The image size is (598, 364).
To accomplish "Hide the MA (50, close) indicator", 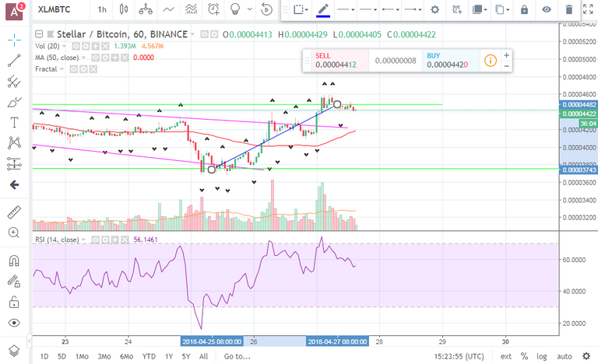I will tap(95, 58).
